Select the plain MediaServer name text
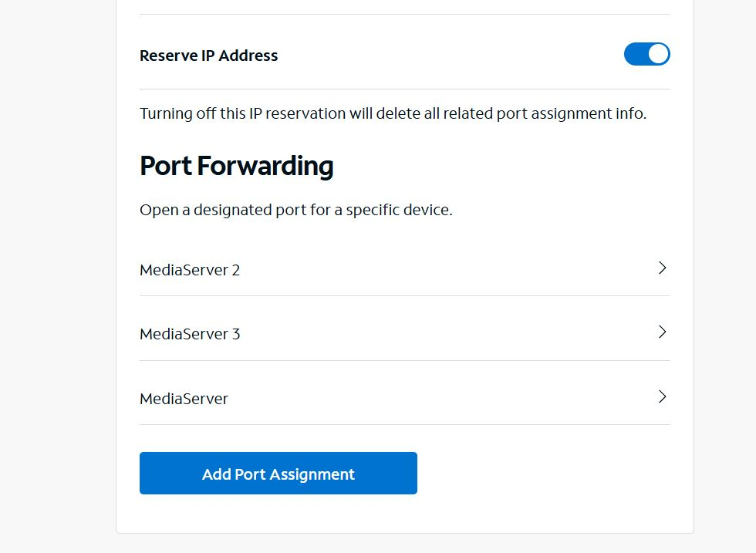 pyautogui.click(x=184, y=399)
